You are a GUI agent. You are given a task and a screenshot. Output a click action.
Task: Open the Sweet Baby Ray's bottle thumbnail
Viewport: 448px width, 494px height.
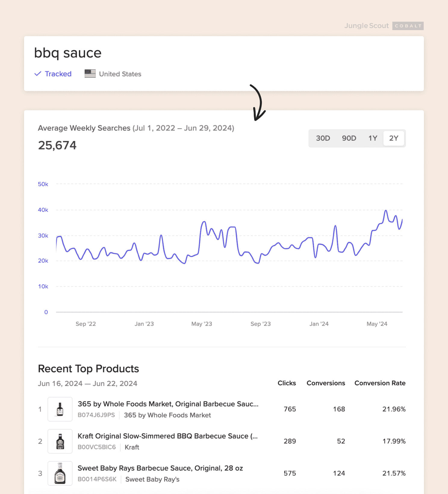point(60,473)
